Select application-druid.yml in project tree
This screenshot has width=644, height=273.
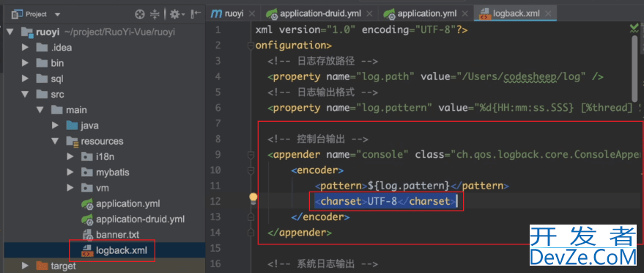tap(140, 219)
